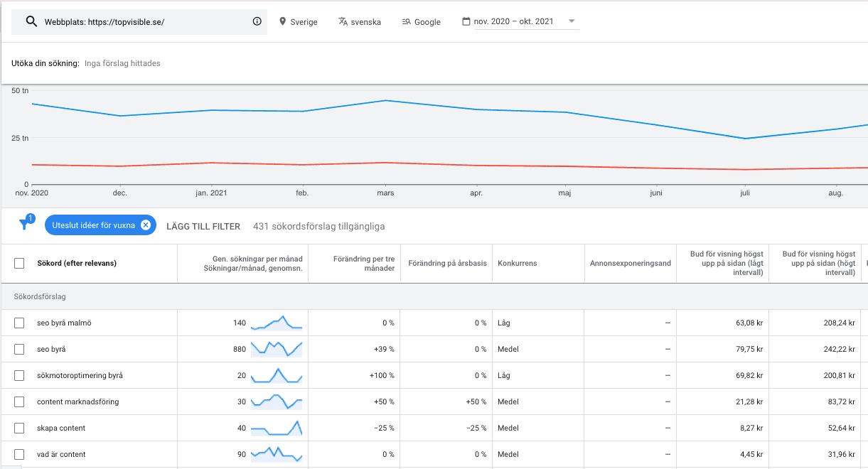The width and height of the screenshot is (868, 469).
Task: Click the 'seo byrå' keyword text
Action: tap(51, 350)
